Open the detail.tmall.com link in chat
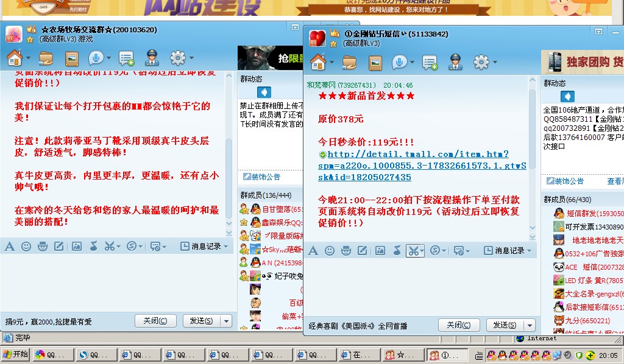The width and height of the screenshot is (624, 364). coord(422,166)
